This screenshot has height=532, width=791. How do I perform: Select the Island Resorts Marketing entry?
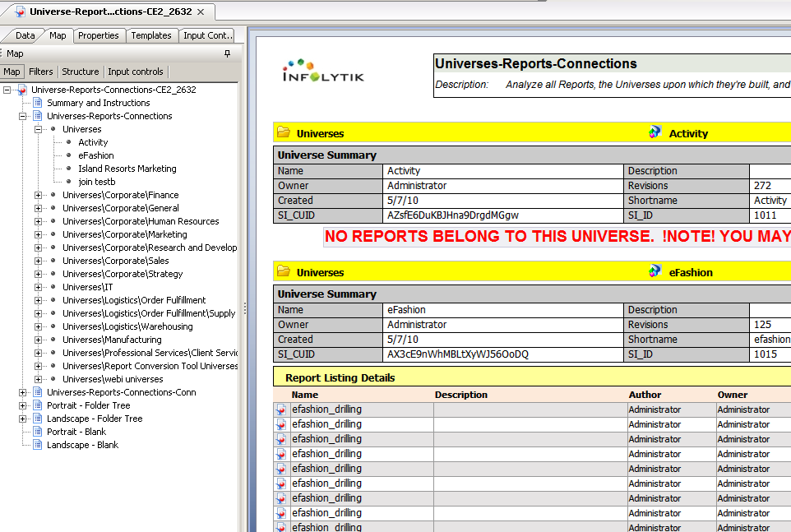coord(127,168)
